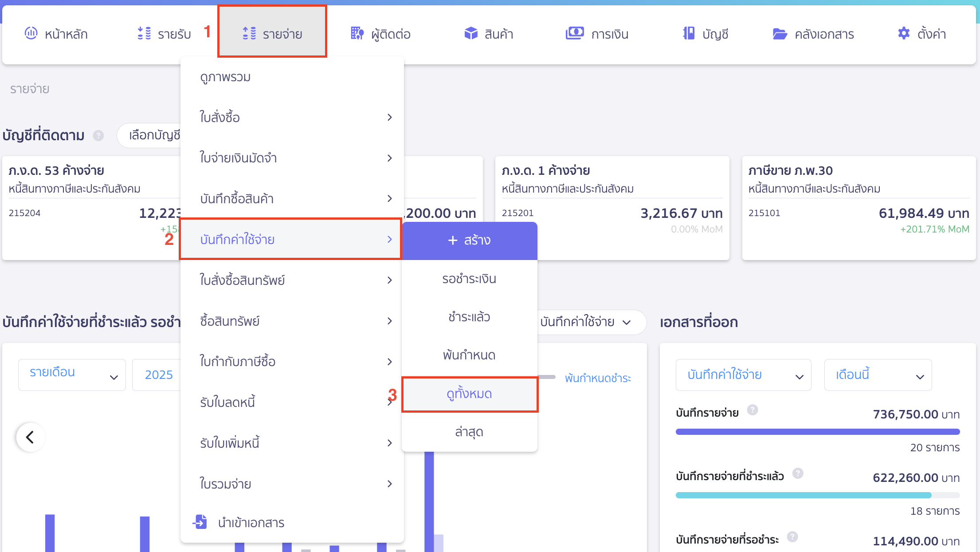Image resolution: width=980 pixels, height=552 pixels.
Task: Select พ้นกำหนด in the submenu
Action: 470,355
